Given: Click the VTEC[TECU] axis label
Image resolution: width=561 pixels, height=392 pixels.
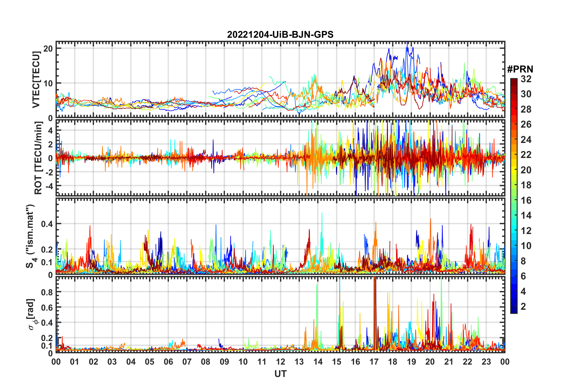Looking at the screenshot, I should point(36,80).
